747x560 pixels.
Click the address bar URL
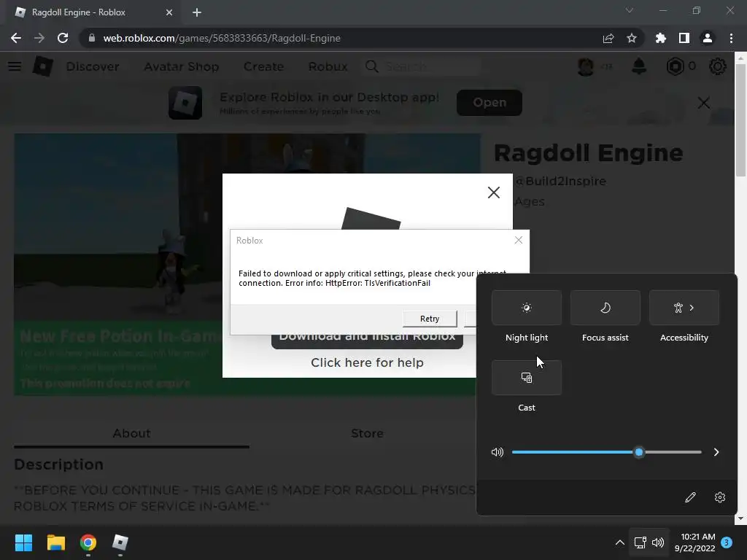coord(222,38)
